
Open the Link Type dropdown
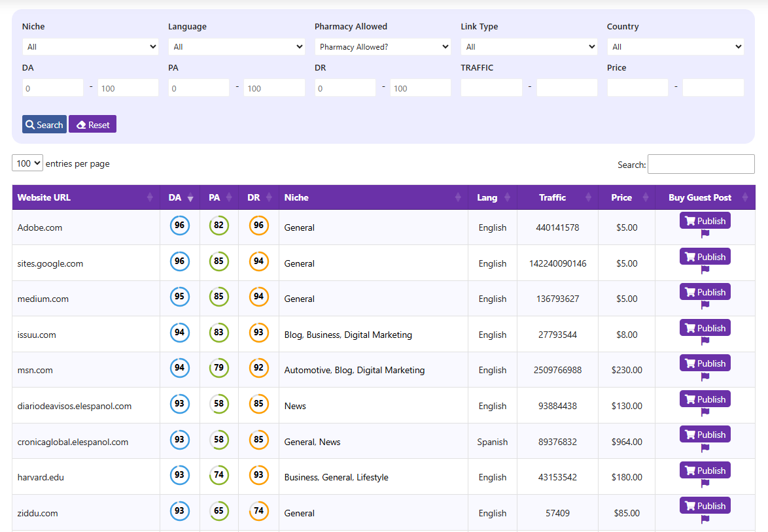[x=529, y=47]
